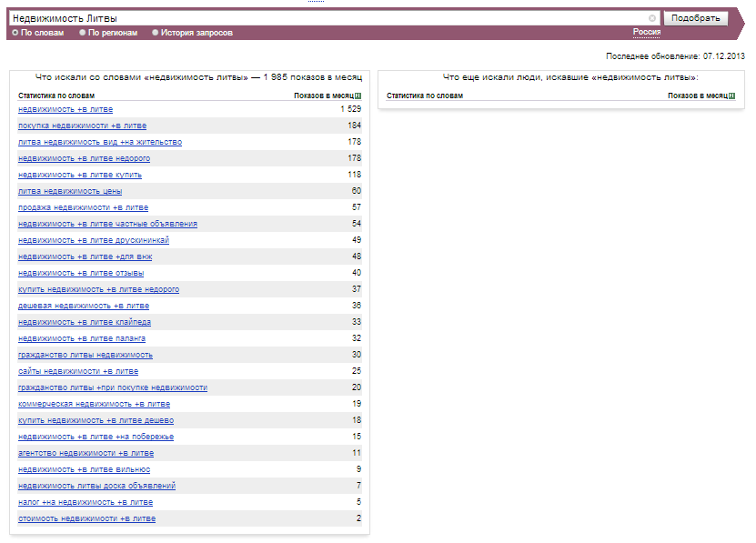This screenshot has width=756, height=543.
Task: Click the 'Подобрать' button
Action: pos(696,18)
